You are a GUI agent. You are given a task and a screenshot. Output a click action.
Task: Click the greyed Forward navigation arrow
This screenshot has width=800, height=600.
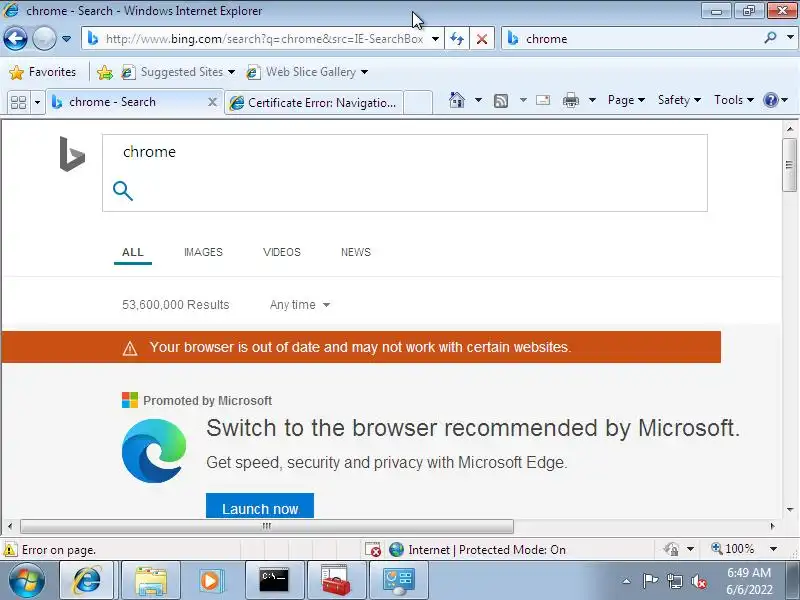44,39
